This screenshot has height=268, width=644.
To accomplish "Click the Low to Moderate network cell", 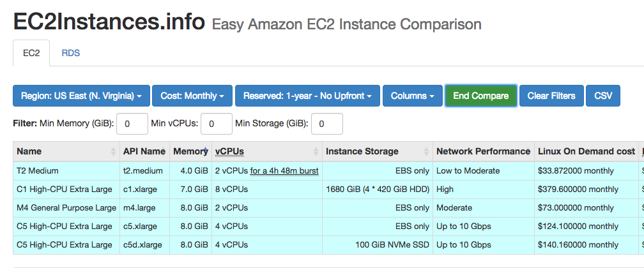I will coord(484,171).
